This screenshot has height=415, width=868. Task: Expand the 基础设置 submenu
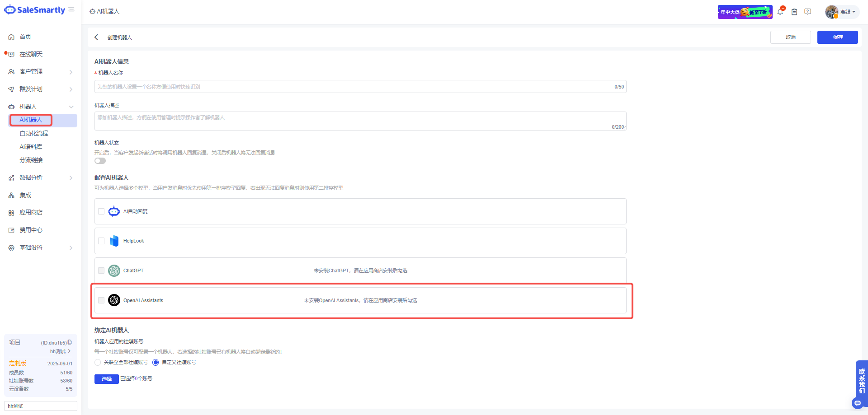[71, 248]
